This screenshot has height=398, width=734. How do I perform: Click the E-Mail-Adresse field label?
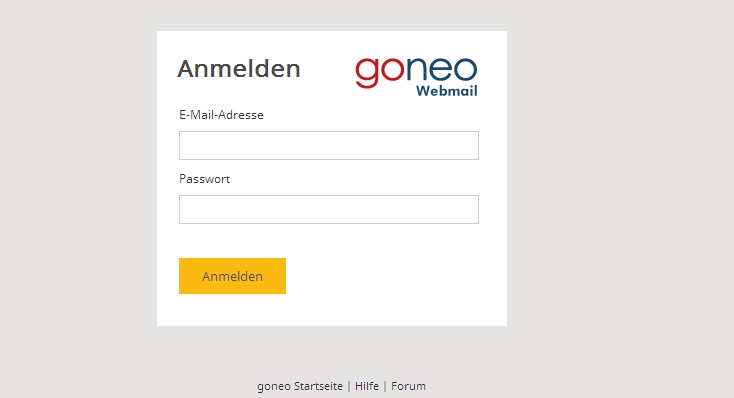coord(221,115)
